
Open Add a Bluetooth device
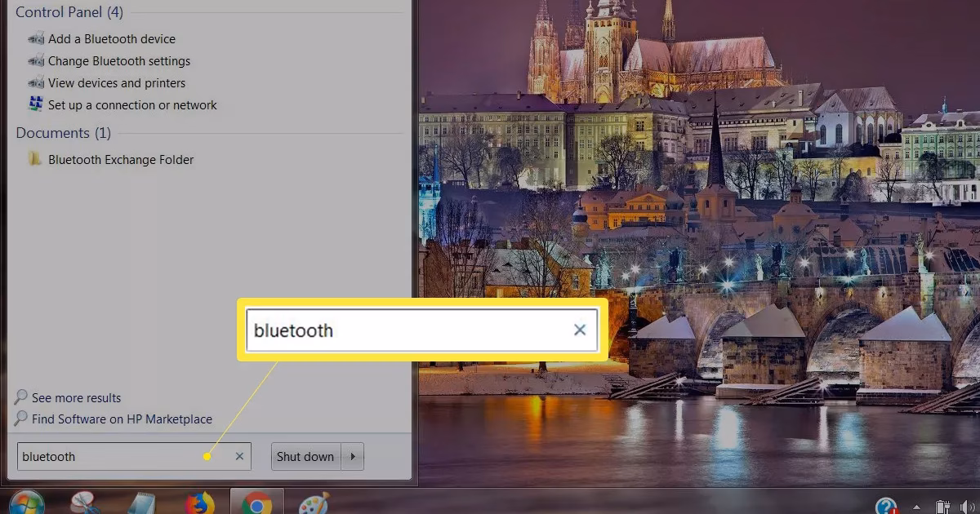[111, 38]
